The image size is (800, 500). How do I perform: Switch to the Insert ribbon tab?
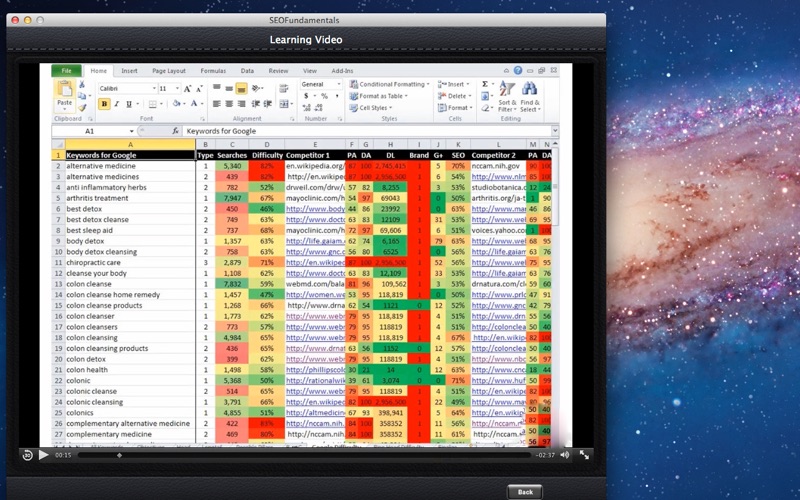point(129,71)
